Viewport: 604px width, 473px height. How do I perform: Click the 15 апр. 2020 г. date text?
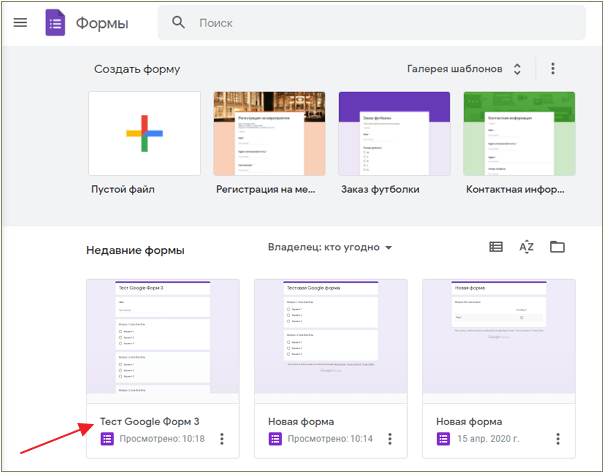coord(488,439)
